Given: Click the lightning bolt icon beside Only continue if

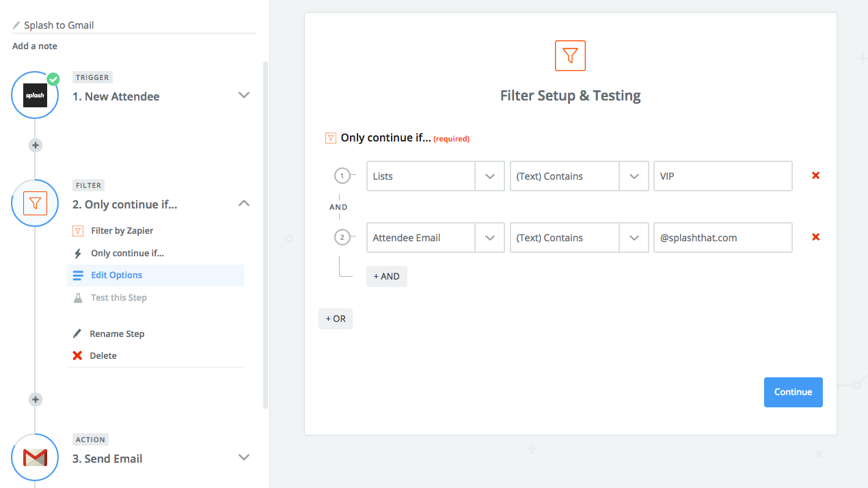Looking at the screenshot, I should 78,254.
